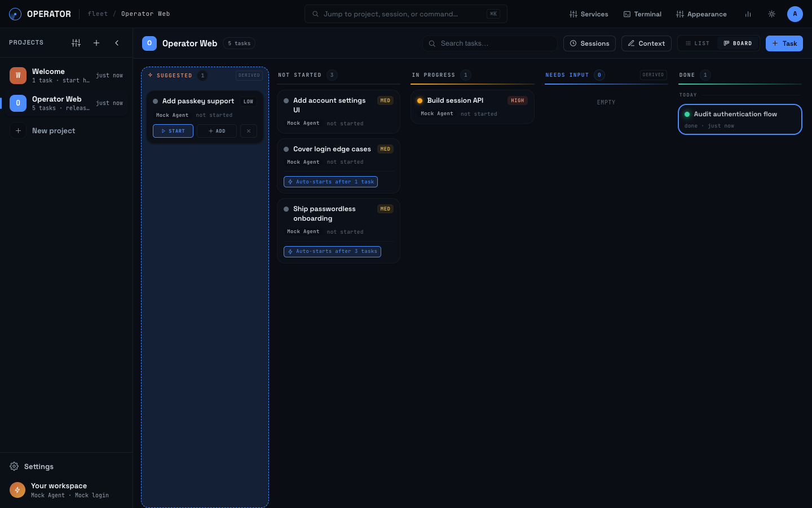Click the Build session API status dot
Screen dimensions: 812x508
point(420,100)
